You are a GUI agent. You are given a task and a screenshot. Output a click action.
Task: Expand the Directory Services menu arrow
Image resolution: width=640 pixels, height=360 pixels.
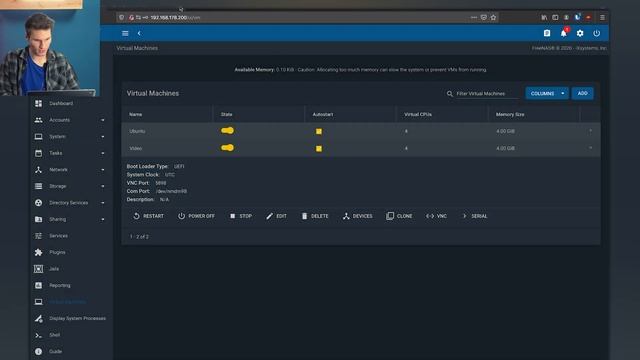coord(103,203)
